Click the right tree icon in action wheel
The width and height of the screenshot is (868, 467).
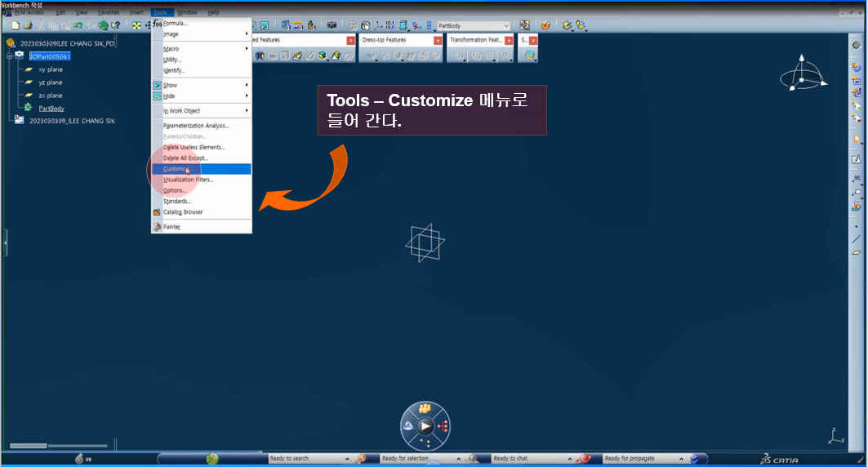click(443, 426)
